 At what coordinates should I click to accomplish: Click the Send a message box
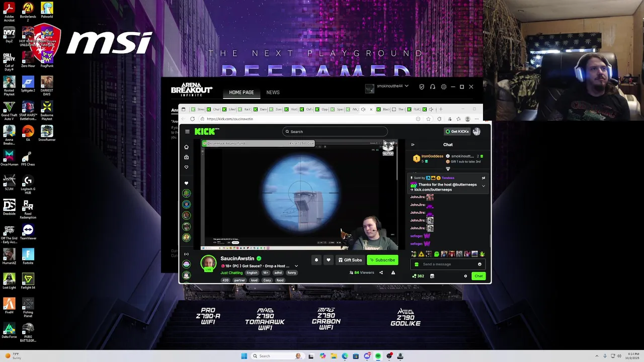tap(447, 264)
